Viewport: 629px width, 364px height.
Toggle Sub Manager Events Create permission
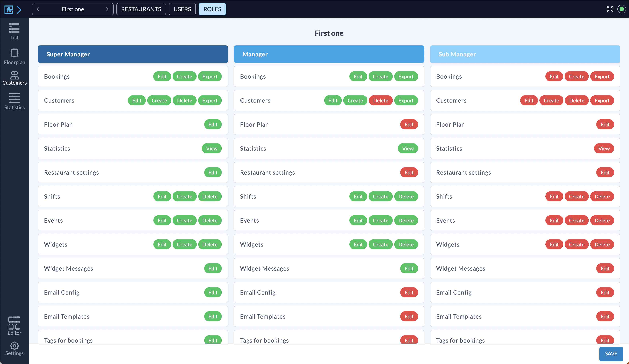tap(576, 220)
